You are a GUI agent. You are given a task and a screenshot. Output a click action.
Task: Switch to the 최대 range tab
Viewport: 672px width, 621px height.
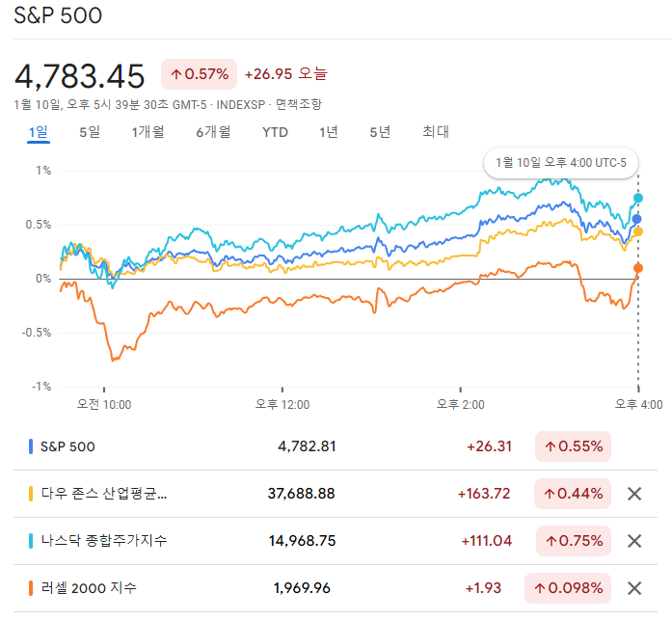pos(436,131)
